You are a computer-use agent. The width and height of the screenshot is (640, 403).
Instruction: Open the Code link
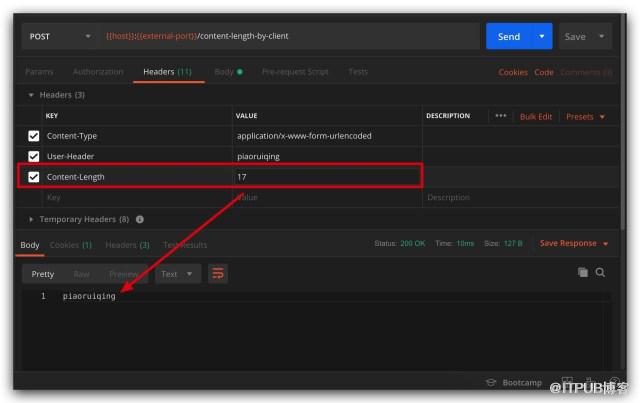[544, 72]
